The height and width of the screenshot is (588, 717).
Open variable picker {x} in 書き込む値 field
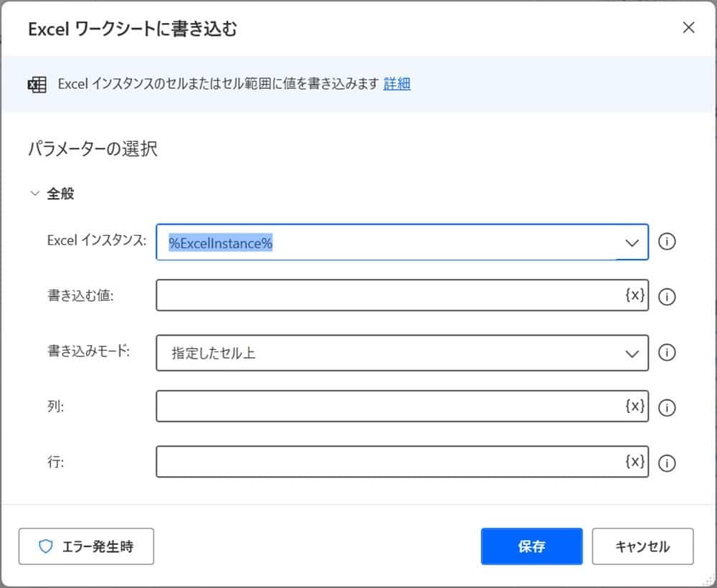pyautogui.click(x=635, y=295)
